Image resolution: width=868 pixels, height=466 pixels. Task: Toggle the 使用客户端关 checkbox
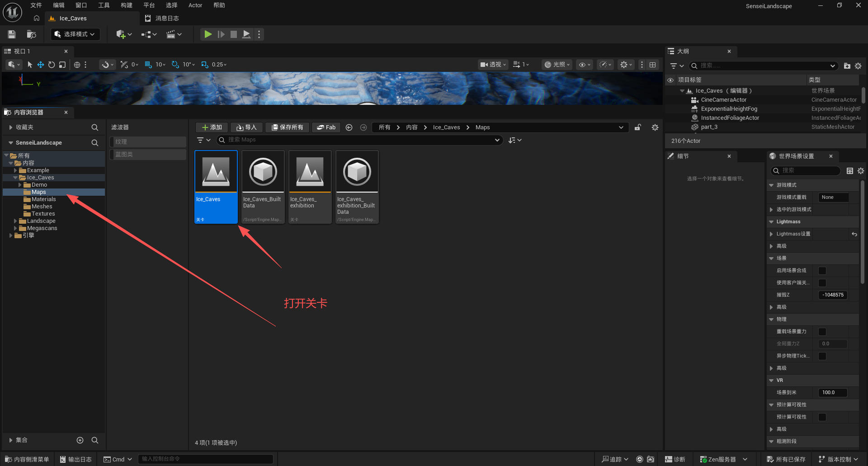[822, 283]
